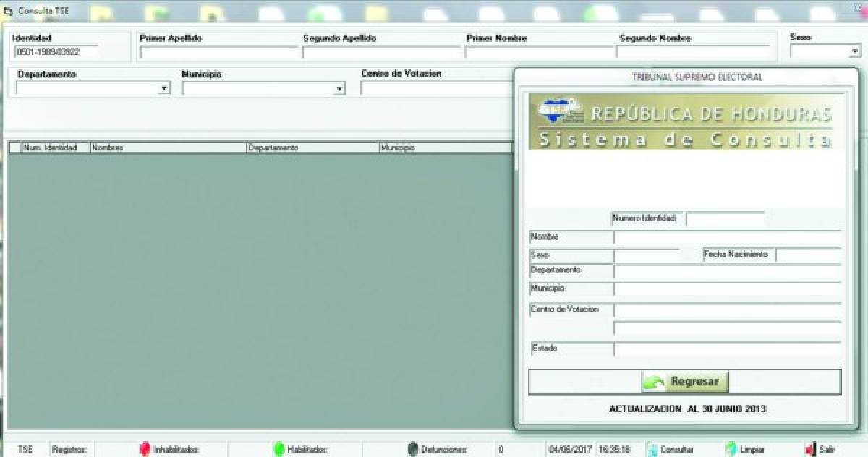Image resolution: width=868 pixels, height=457 pixels.
Task: Click the Consultar search icon
Action: 651,449
